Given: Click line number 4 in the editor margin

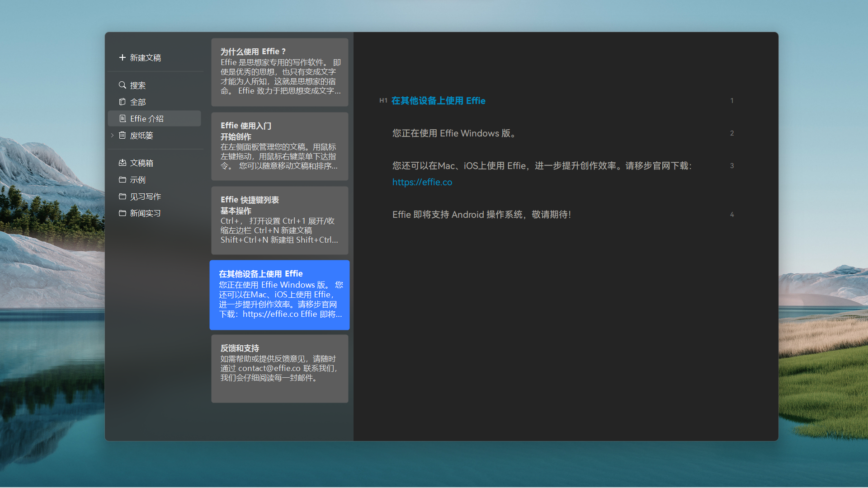Looking at the screenshot, I should click(x=731, y=215).
